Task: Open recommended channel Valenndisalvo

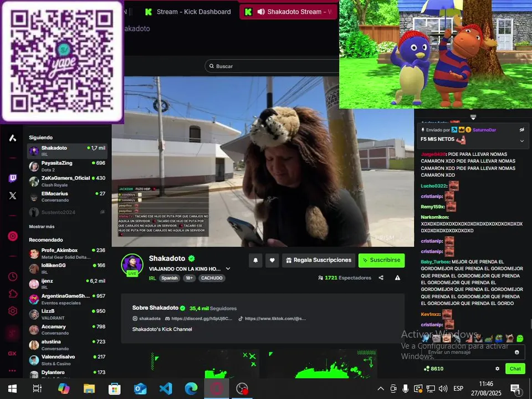Action: coord(67,360)
